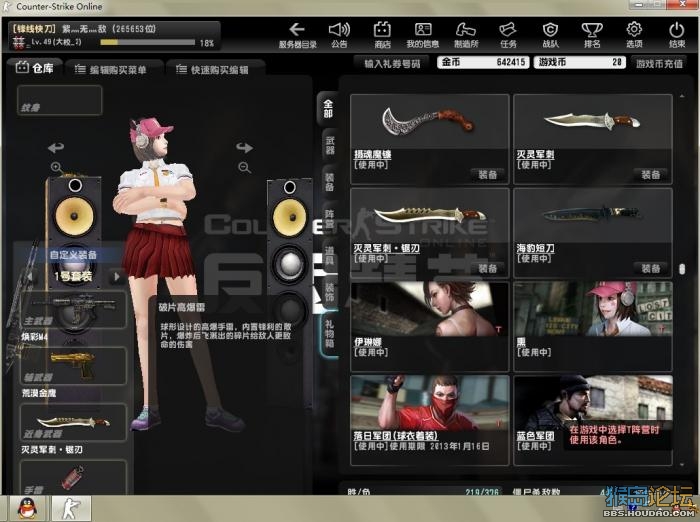Image resolution: width=700 pixels, height=522 pixels.
Task: Click the inventory scroll-down arrow
Action: click(x=682, y=464)
